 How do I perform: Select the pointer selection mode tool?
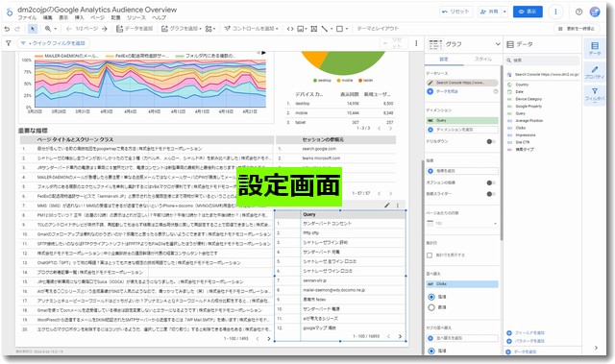click(x=33, y=29)
